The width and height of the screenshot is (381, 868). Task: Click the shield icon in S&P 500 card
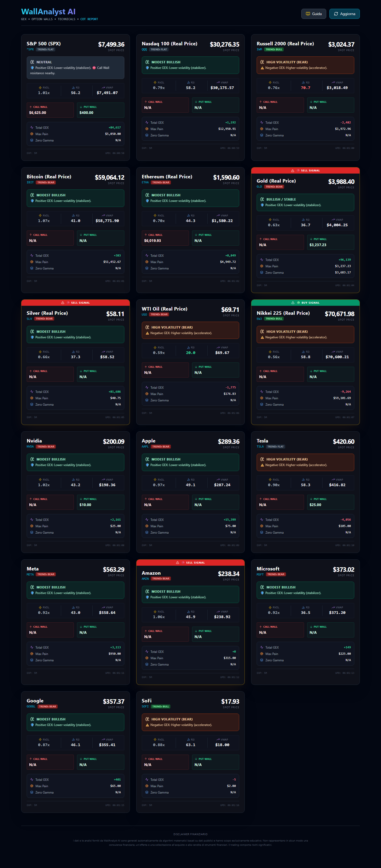32,68
